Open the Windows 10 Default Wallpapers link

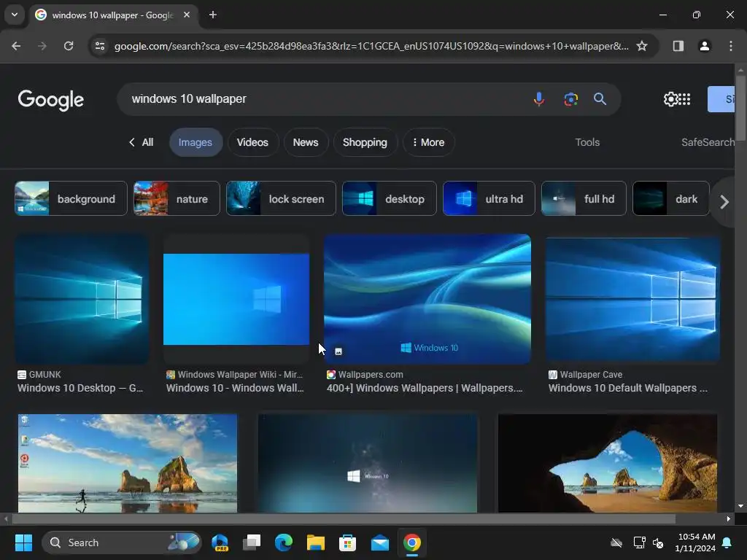point(628,388)
